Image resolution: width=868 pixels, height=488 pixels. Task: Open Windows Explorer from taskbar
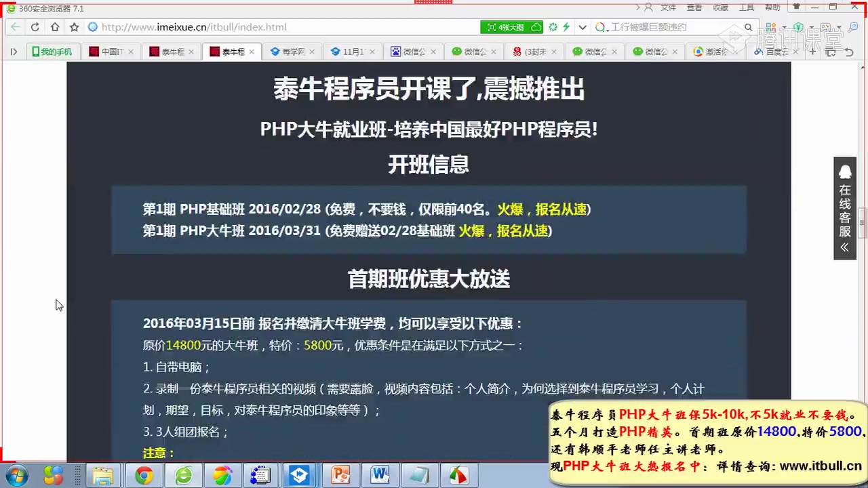[103, 476]
